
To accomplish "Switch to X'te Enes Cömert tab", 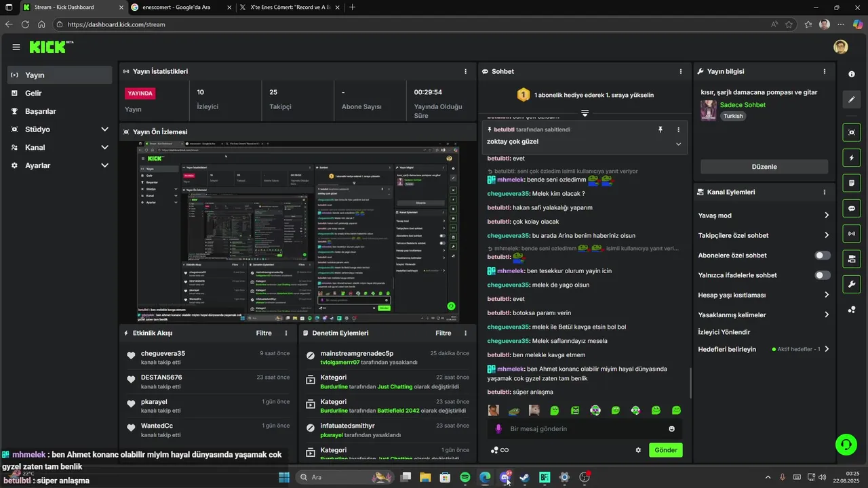I will tap(290, 7).
